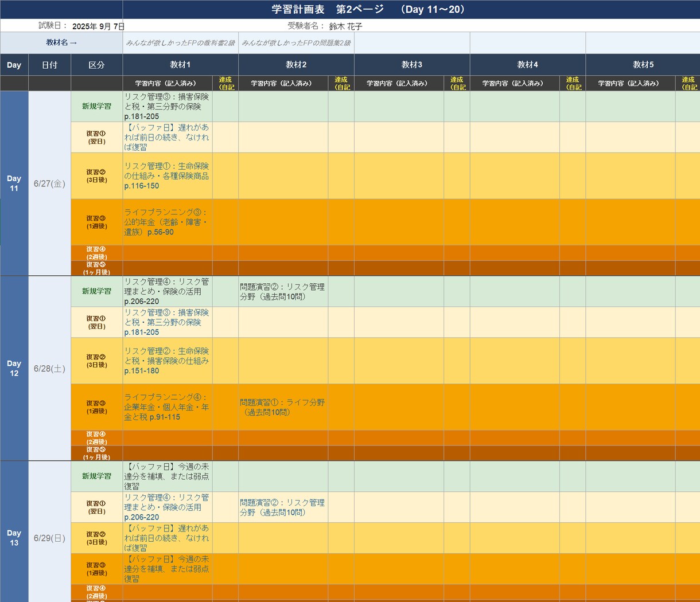Select "リスク管理④" cell in Day 12's 新規学習 row
Image resolution: width=700 pixels, height=602 pixels.
pyautogui.click(x=168, y=292)
